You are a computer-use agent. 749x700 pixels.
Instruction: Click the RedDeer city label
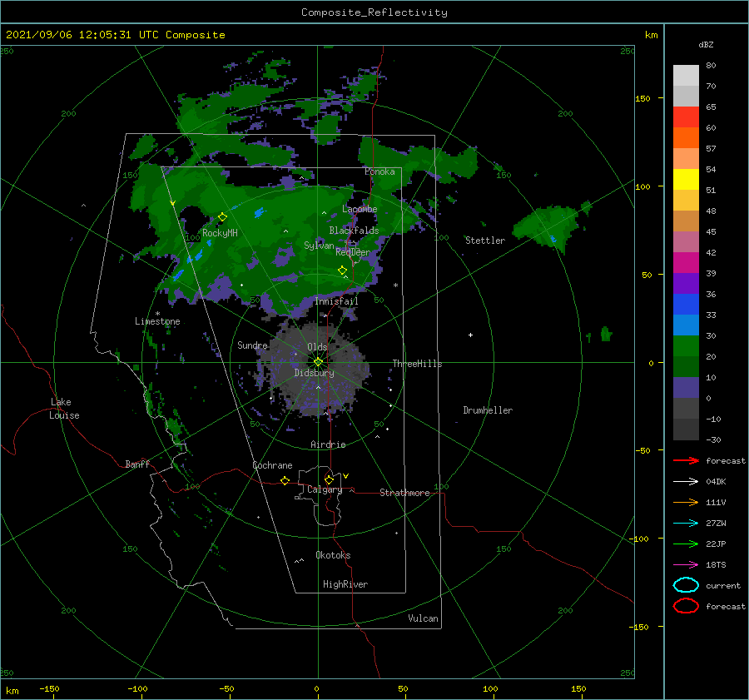(353, 252)
